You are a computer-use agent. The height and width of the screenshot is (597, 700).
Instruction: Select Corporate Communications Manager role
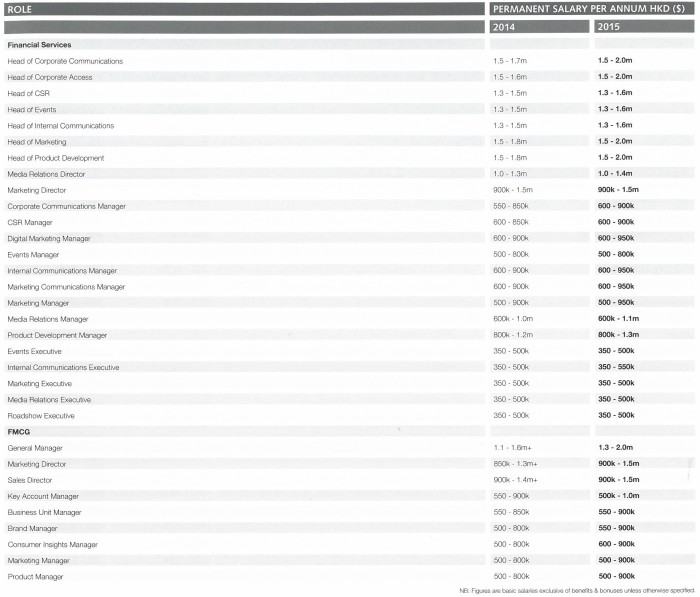(66, 206)
